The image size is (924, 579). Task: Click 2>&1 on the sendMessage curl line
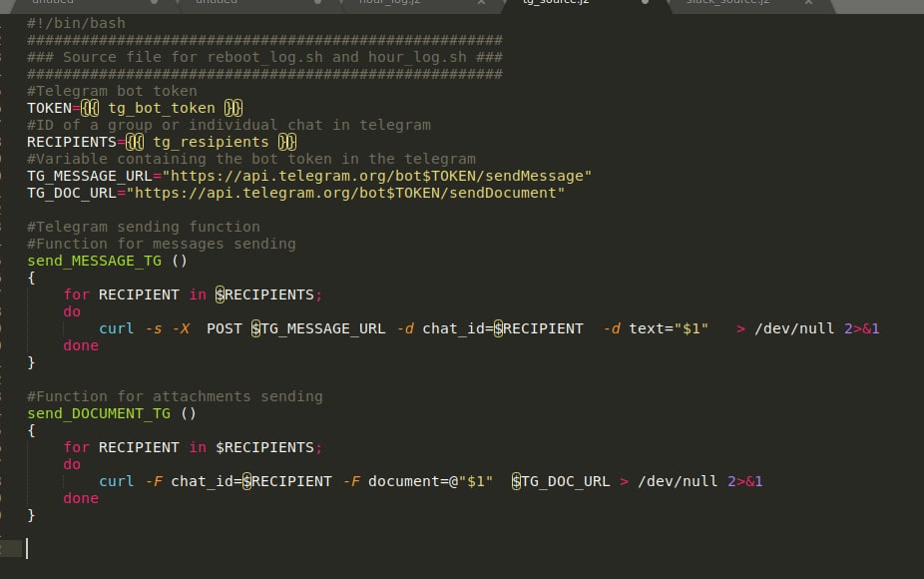(x=861, y=329)
